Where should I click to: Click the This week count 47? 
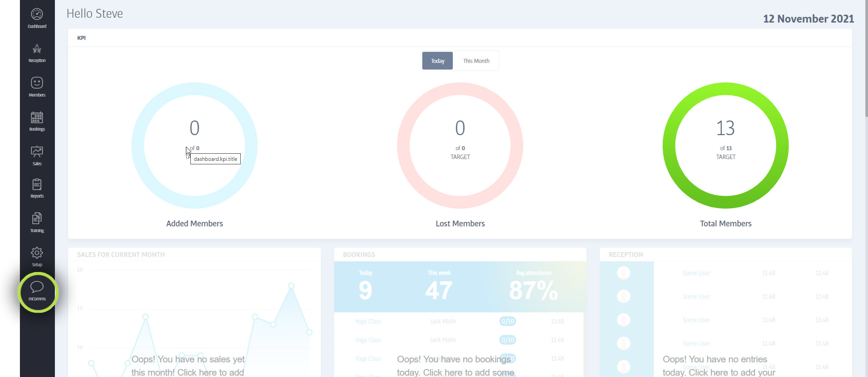click(439, 291)
